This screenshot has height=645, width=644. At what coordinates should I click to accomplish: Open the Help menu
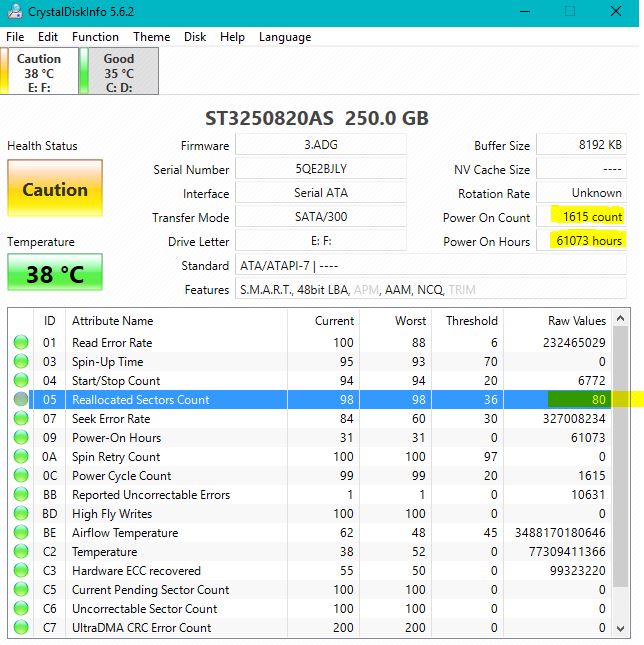(x=232, y=37)
